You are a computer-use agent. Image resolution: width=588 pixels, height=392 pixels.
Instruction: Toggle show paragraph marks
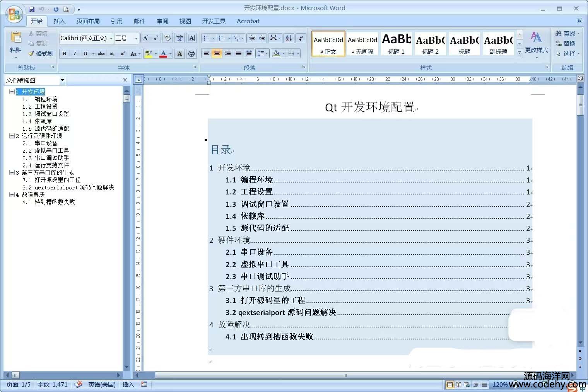coord(301,38)
